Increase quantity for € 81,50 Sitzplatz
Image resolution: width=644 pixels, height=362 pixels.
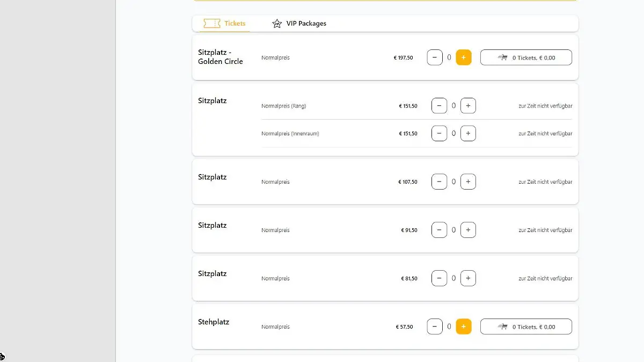[468, 279]
